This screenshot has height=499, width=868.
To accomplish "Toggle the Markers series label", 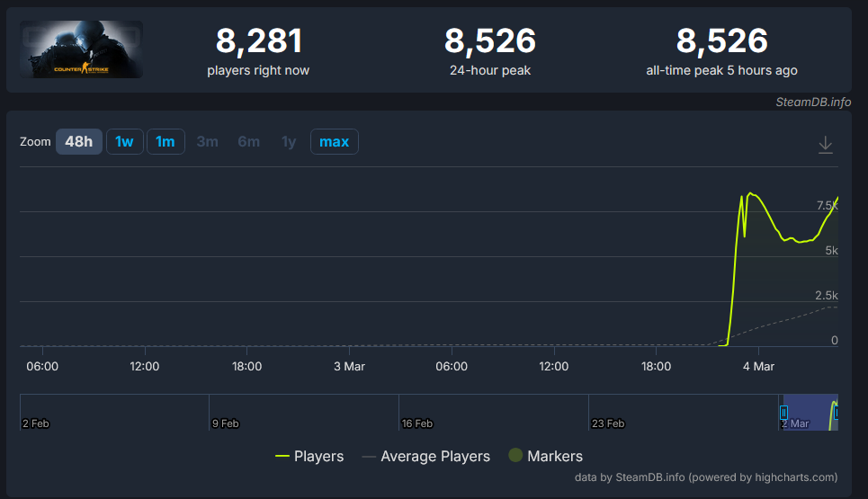I will [x=555, y=457].
